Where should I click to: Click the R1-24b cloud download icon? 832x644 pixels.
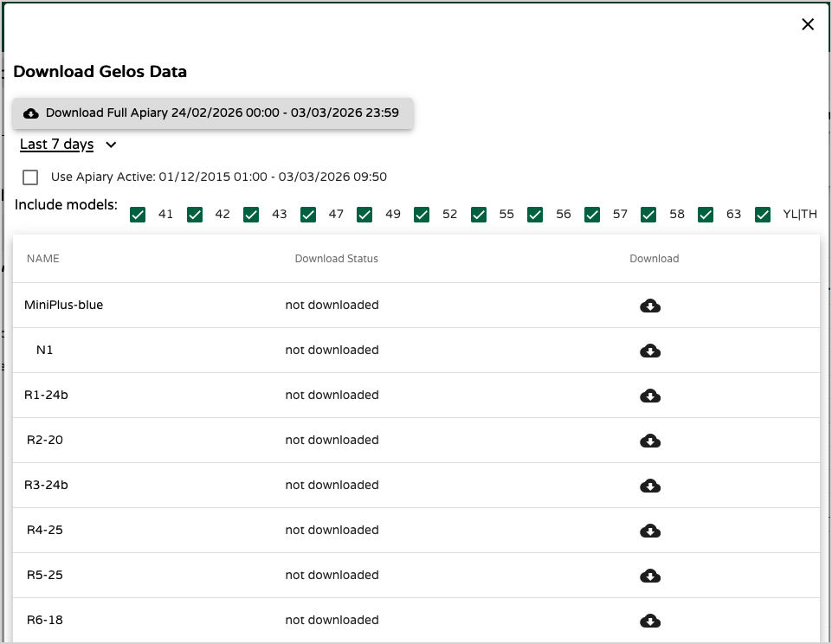(x=650, y=396)
